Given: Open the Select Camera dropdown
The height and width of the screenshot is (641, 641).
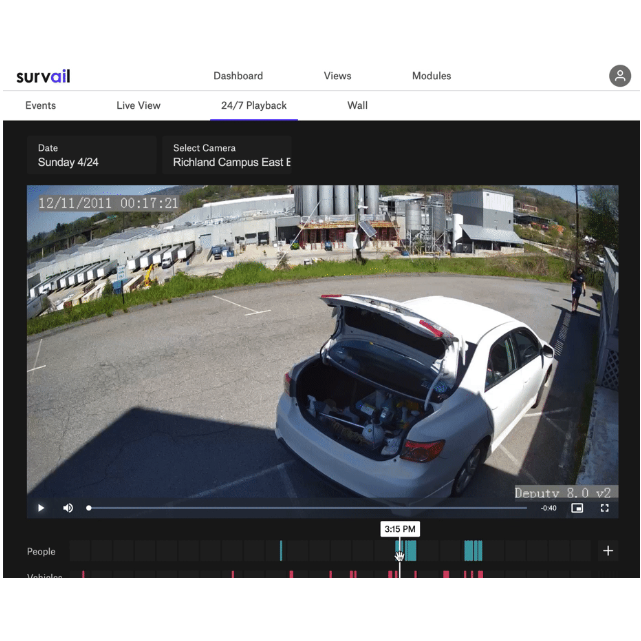Looking at the screenshot, I should 228,155.
